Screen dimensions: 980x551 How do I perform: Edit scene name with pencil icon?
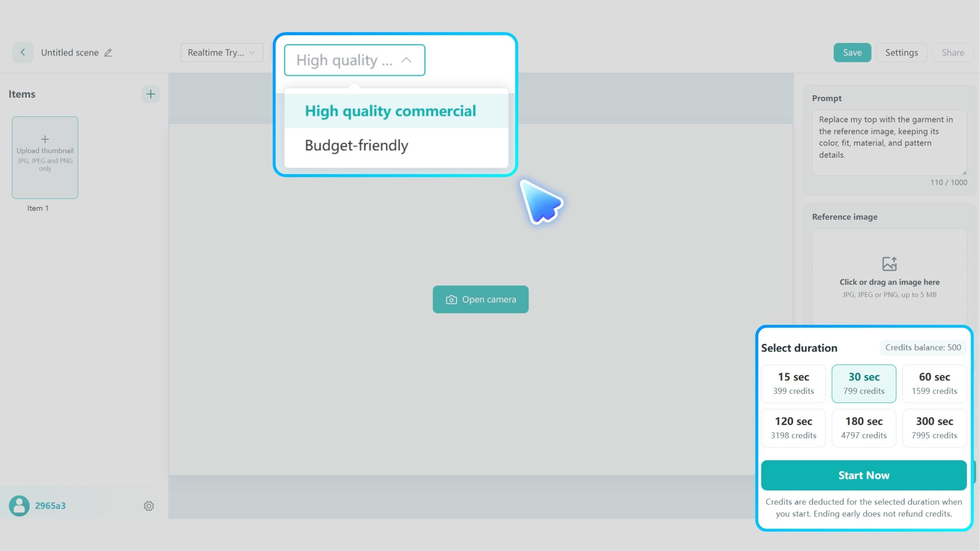[108, 53]
